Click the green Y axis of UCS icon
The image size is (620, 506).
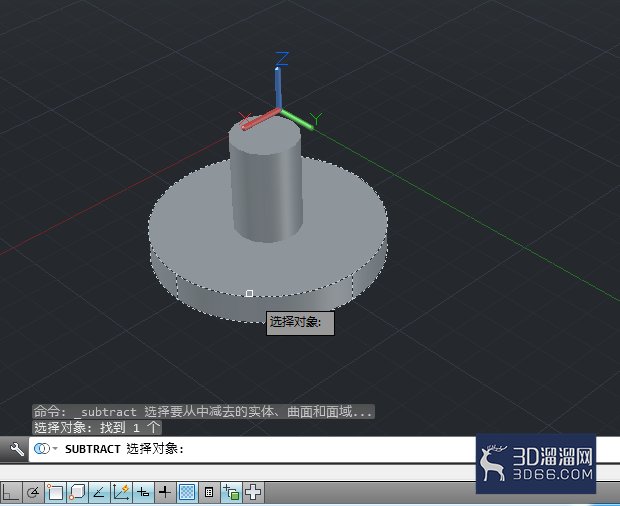pyautogui.click(x=297, y=119)
